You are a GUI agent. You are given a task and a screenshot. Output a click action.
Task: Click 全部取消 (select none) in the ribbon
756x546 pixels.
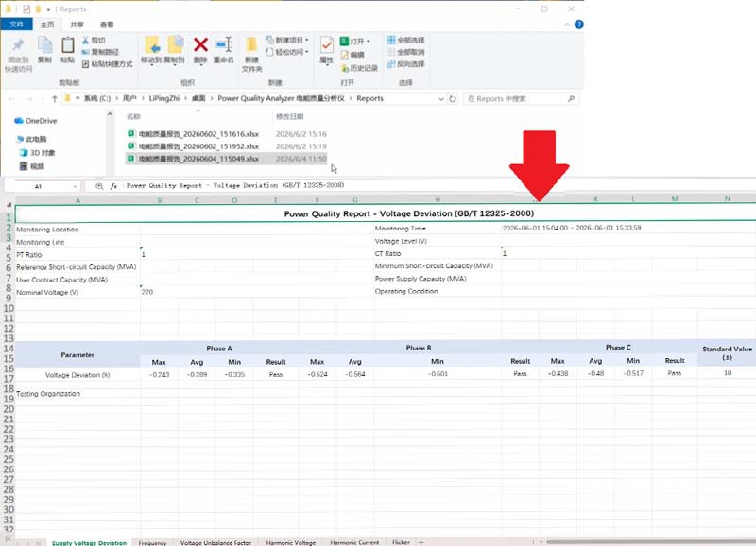pos(405,52)
